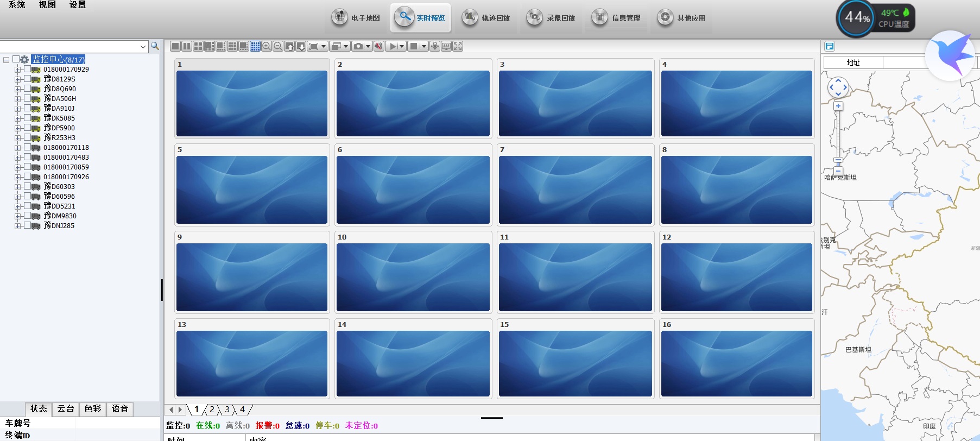Enable the checkbox for 018000170483
This screenshot has width=980, height=441.
point(27,157)
